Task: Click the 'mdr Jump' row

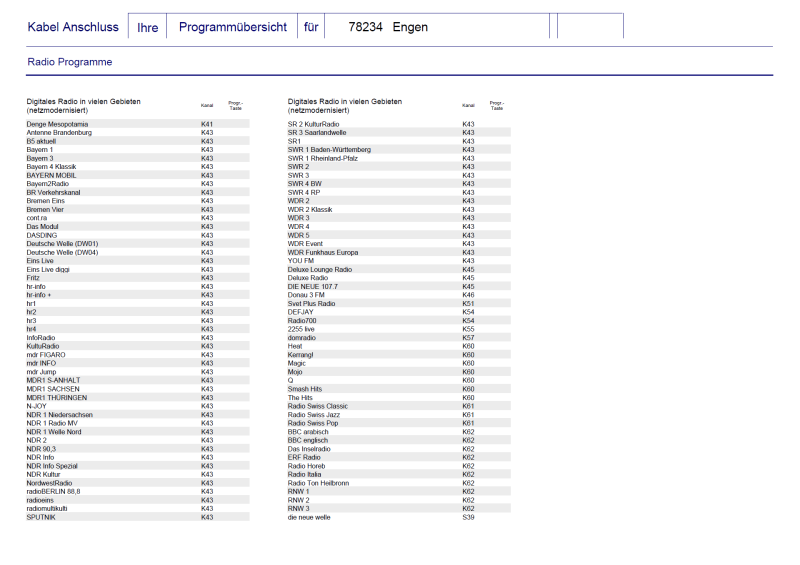Action: point(138,372)
